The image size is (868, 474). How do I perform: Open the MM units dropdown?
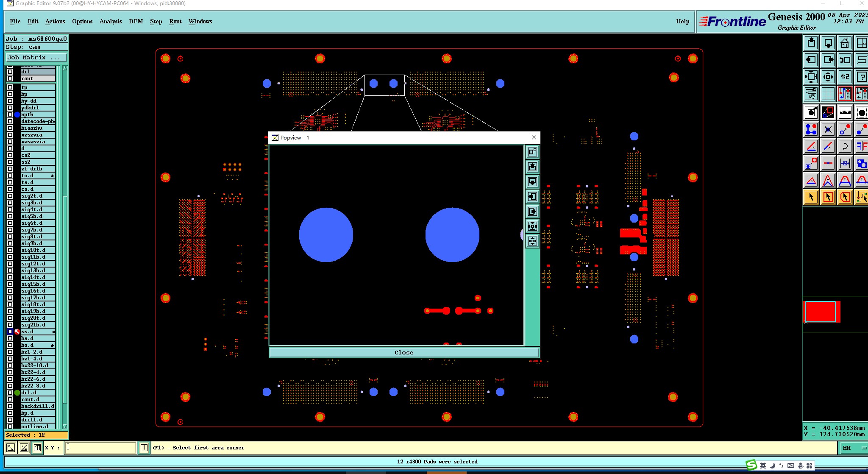tap(853, 448)
